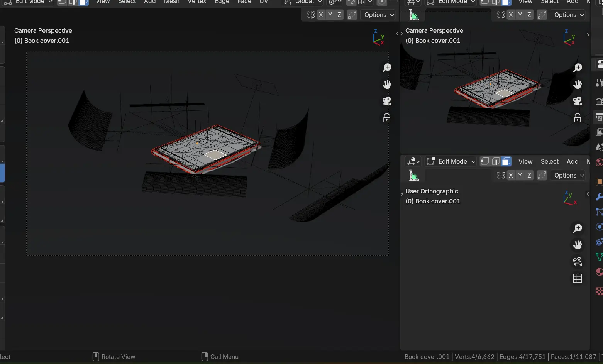This screenshot has width=603, height=364.
Task: Toggle auto merge vertices in top-right viewport
Action: coord(542,15)
